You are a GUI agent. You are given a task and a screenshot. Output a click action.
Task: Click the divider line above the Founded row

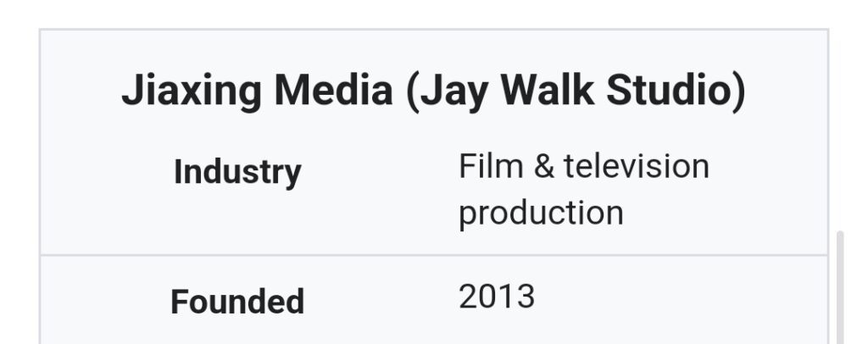click(433, 255)
